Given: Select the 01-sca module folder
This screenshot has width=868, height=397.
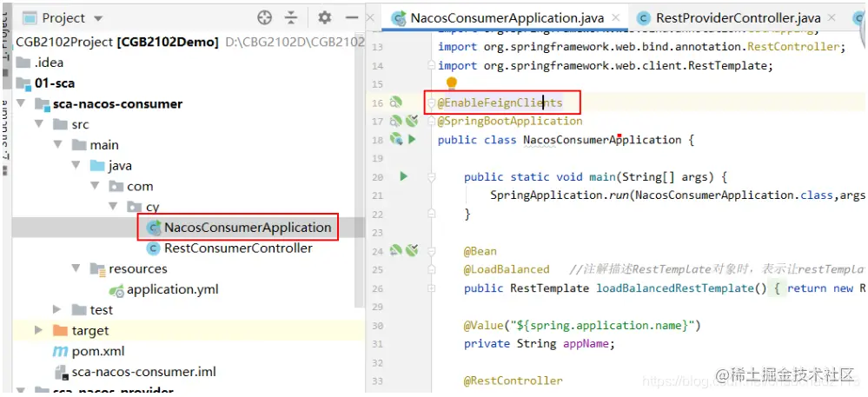Looking at the screenshot, I should pos(45,83).
